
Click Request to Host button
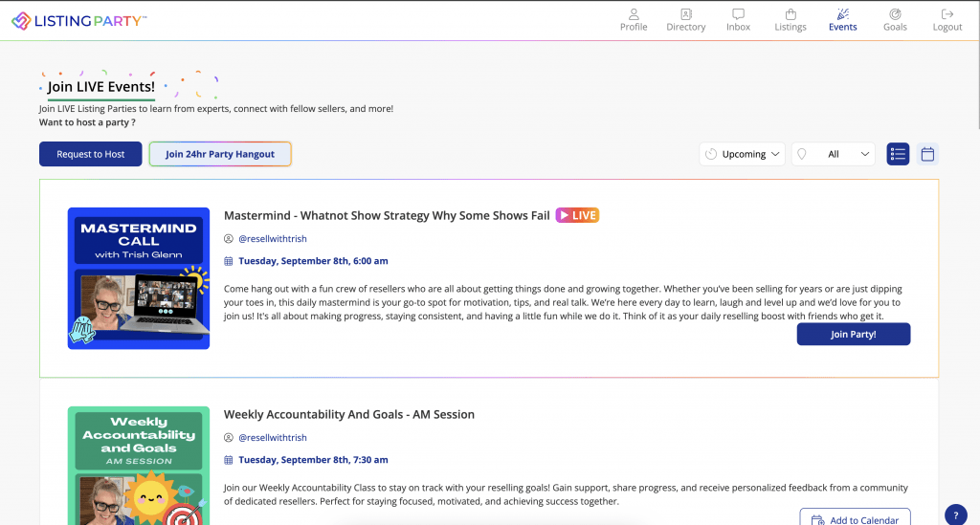point(91,154)
